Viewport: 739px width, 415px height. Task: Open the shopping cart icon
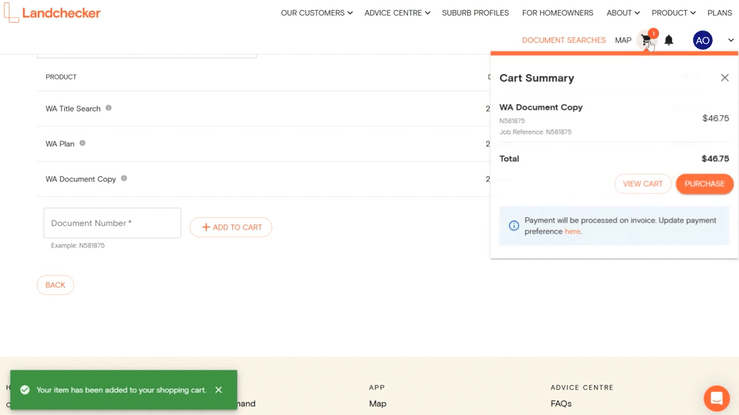(x=647, y=41)
